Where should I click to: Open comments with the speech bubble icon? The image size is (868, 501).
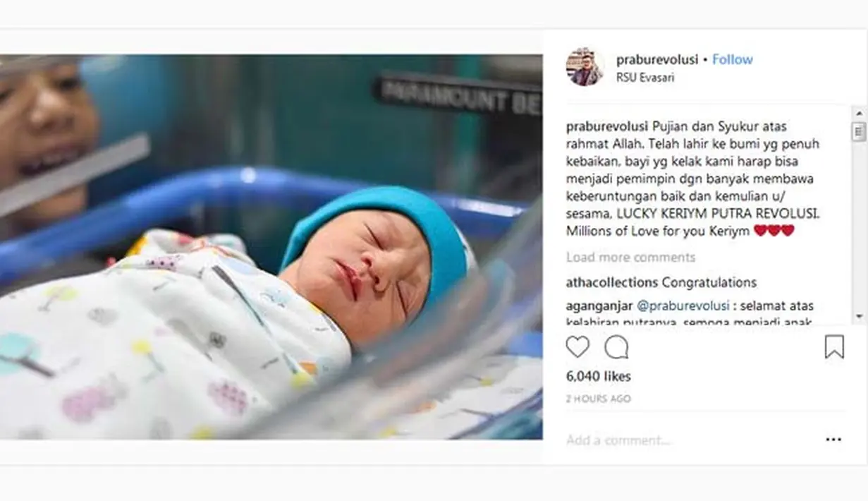pyautogui.click(x=616, y=346)
